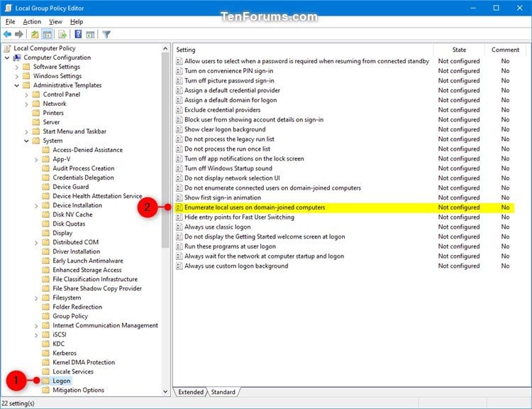Click the Server folder icon

pyautogui.click(x=36, y=122)
